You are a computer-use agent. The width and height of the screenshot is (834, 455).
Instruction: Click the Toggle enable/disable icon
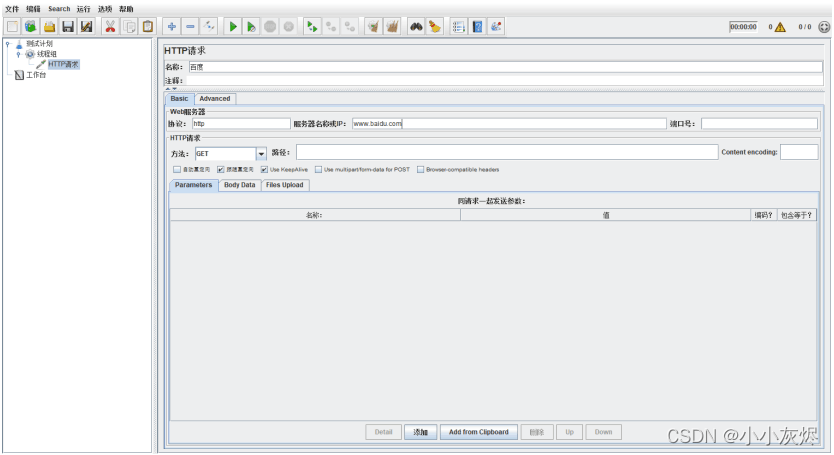coord(209,26)
